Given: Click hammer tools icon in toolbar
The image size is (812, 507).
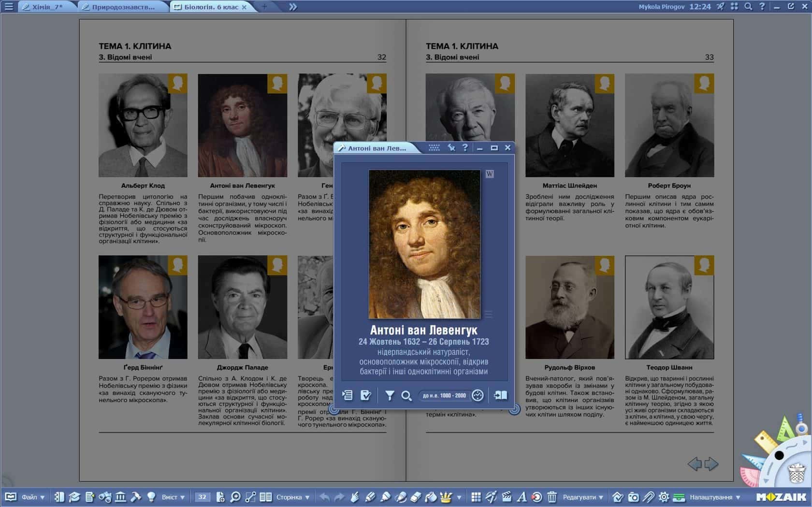Looking at the screenshot, I should click(x=136, y=497).
